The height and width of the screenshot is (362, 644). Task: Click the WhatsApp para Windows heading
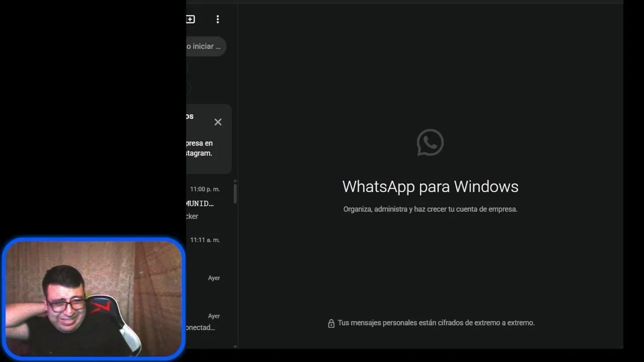point(430,187)
